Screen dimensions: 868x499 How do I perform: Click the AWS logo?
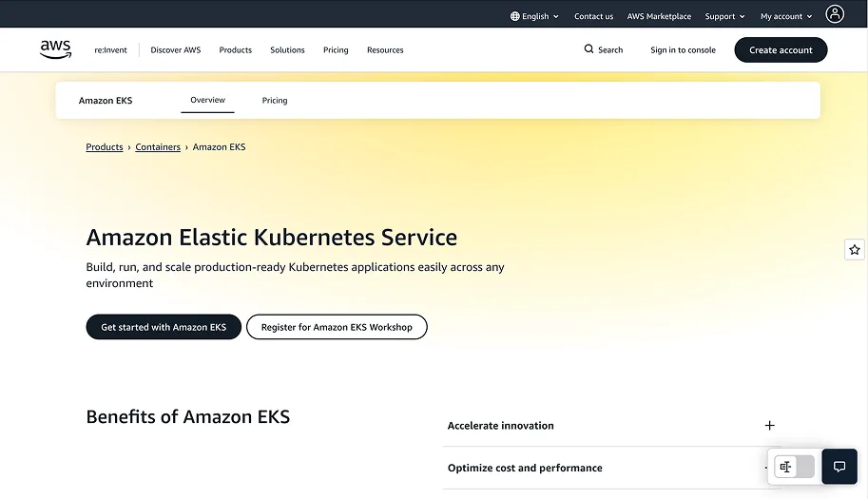coord(55,49)
